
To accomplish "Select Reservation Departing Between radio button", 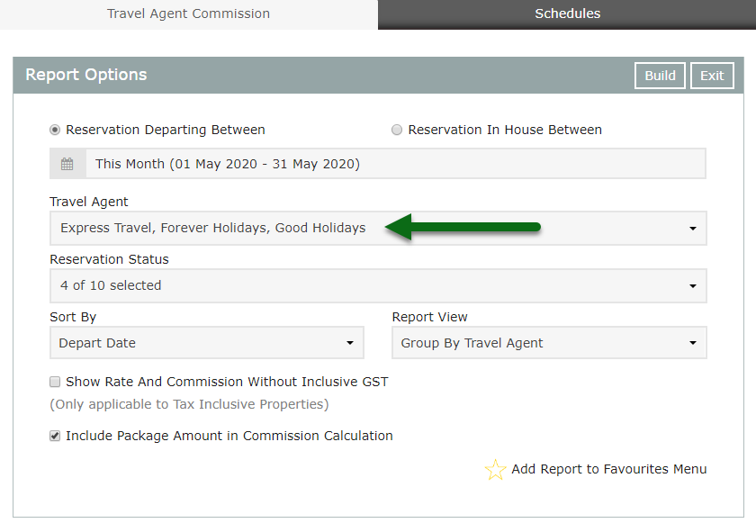I will [x=55, y=131].
